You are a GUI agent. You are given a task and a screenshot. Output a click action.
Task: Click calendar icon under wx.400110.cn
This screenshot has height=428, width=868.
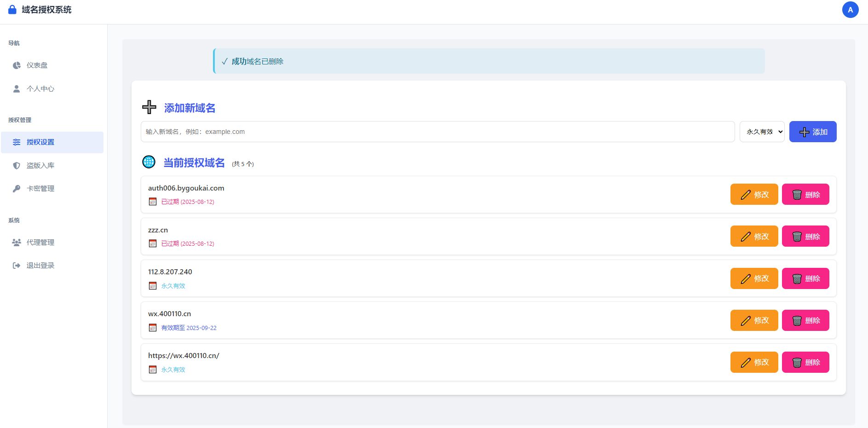[153, 328]
